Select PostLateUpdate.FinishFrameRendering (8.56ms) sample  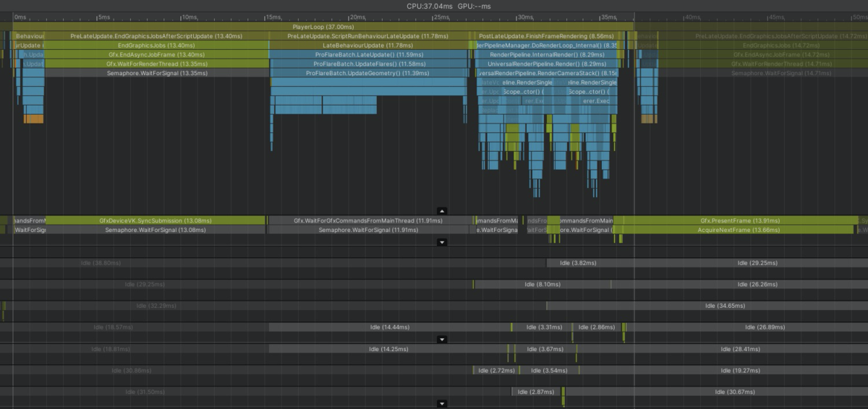(x=547, y=36)
